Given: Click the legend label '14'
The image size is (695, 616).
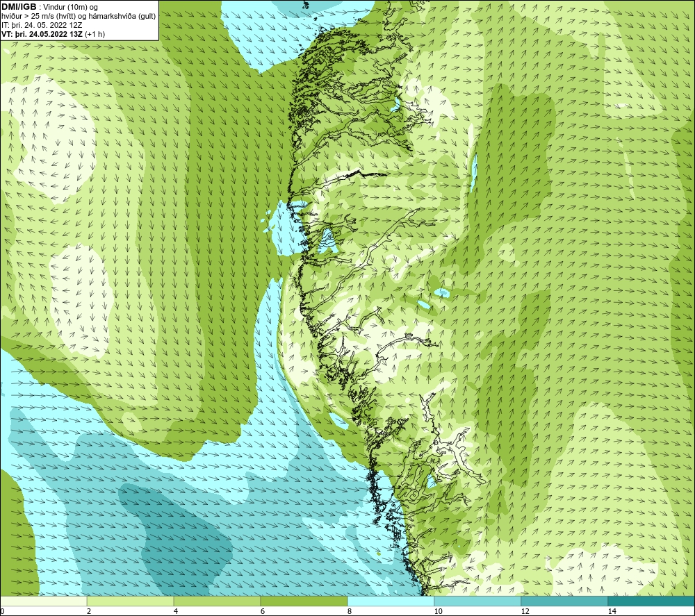Looking at the screenshot, I should (612, 611).
